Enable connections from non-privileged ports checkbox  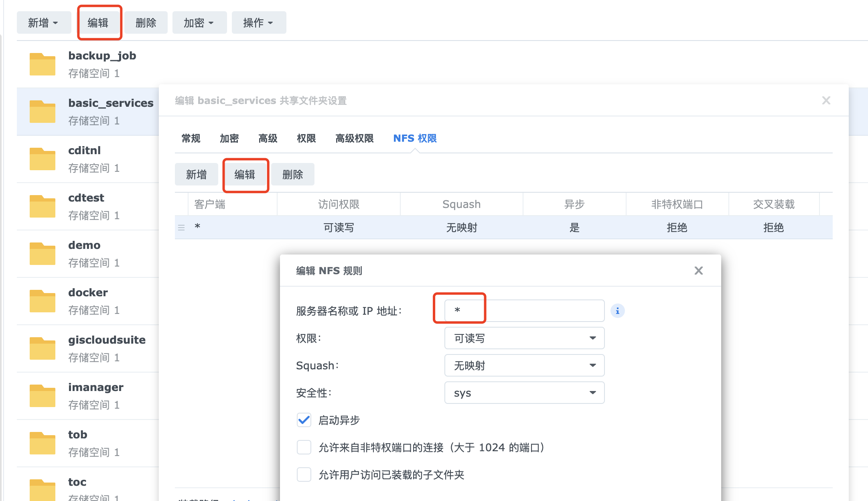click(x=304, y=447)
